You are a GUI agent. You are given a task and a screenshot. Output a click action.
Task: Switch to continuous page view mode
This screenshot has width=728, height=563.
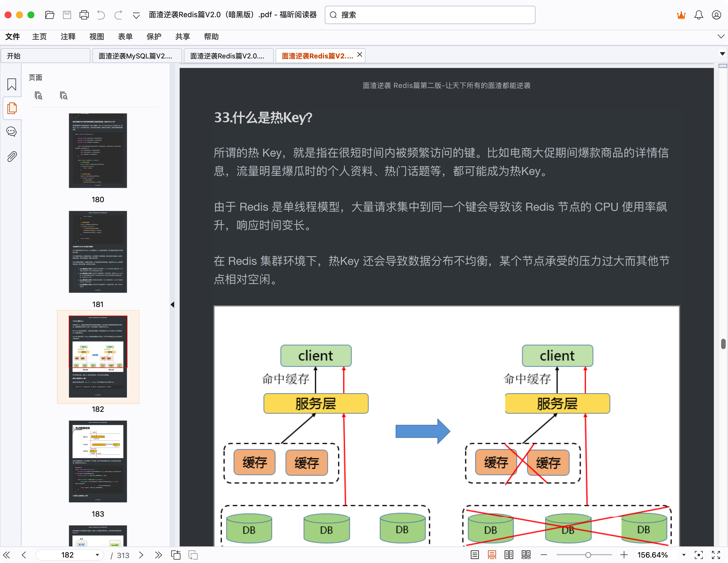[492, 555]
